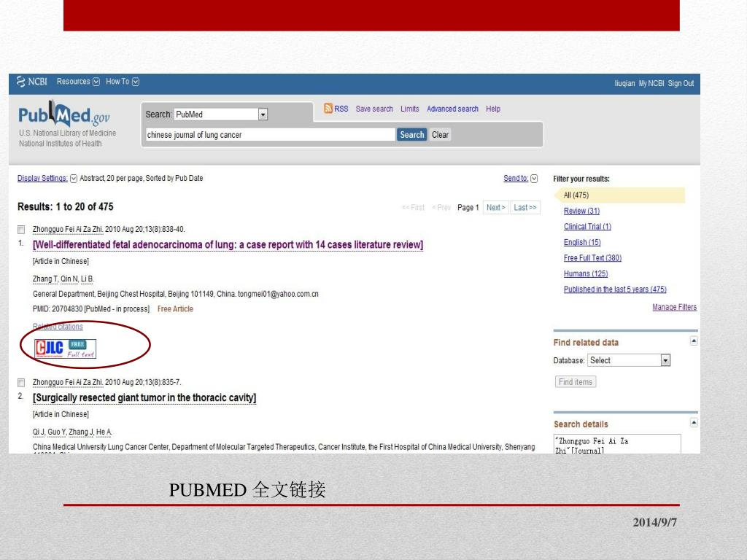Image resolution: width=747 pixels, height=560 pixels.
Task: Filter by Published in the last 5 years
Action: coord(615,289)
